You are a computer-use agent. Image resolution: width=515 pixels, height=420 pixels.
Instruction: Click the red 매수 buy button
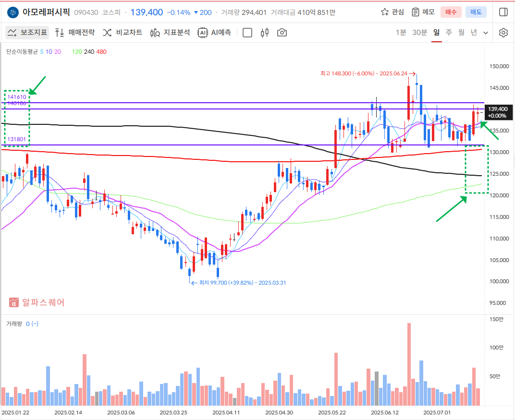pos(451,12)
